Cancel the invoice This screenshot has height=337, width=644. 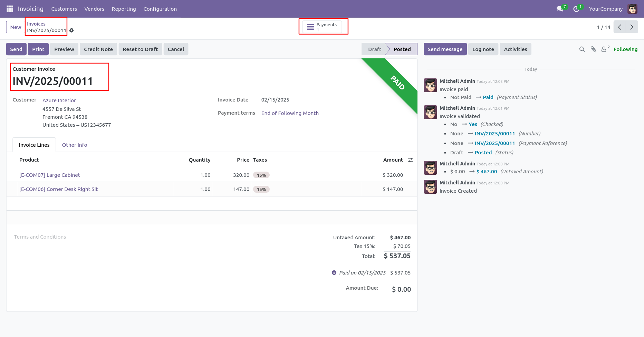pos(176,49)
